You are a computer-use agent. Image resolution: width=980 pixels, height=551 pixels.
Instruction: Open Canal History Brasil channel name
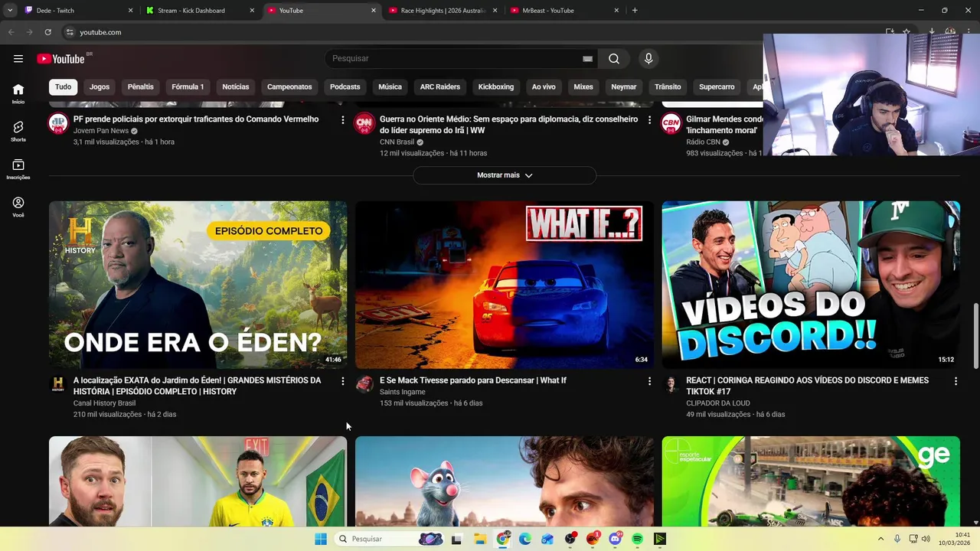(x=104, y=403)
